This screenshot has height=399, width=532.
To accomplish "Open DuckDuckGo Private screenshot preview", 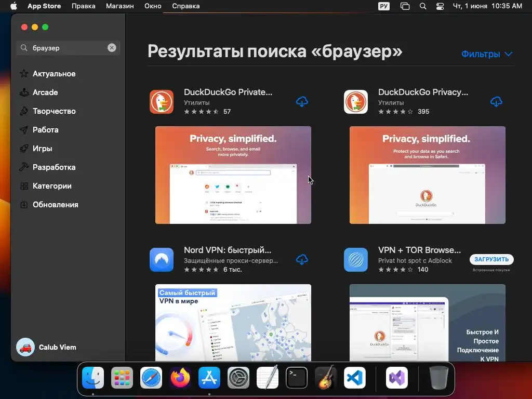I will pos(233,175).
